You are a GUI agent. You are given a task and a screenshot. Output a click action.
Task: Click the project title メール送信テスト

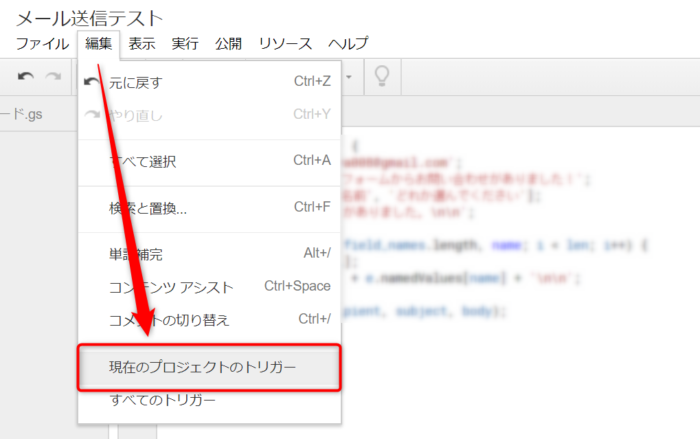click(x=89, y=17)
